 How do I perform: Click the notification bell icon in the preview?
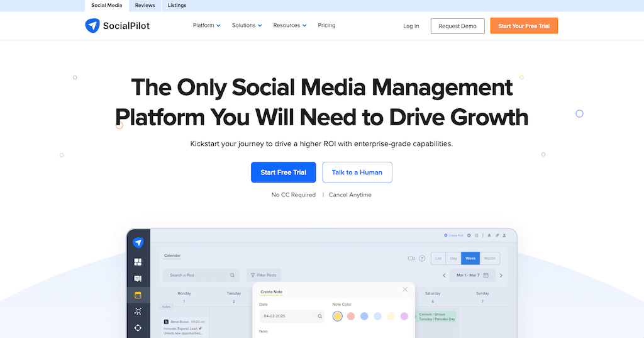489,235
